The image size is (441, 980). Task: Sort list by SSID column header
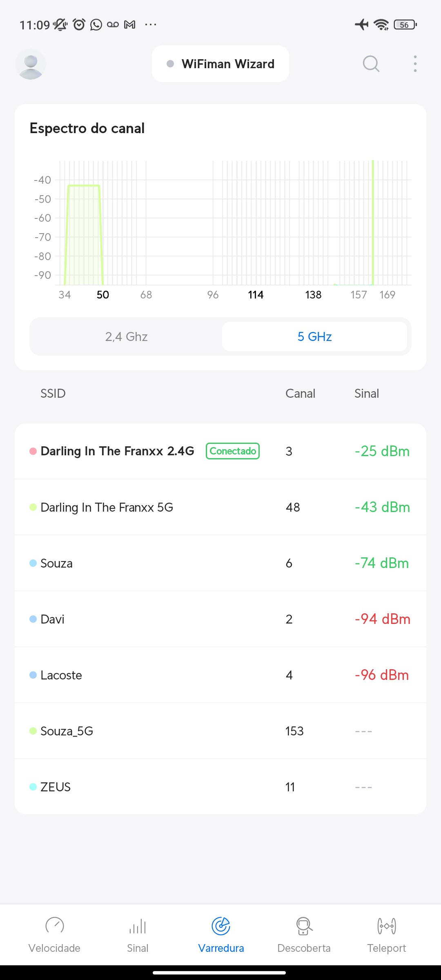pyautogui.click(x=53, y=394)
